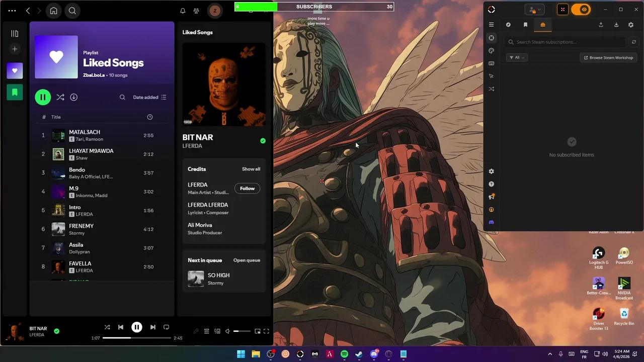Click the plus Create button in Spotify sidebar

[15, 49]
